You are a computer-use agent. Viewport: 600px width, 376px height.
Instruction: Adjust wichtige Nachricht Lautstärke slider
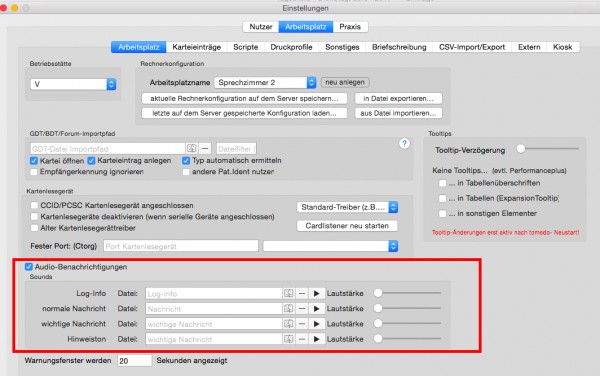[408, 323]
